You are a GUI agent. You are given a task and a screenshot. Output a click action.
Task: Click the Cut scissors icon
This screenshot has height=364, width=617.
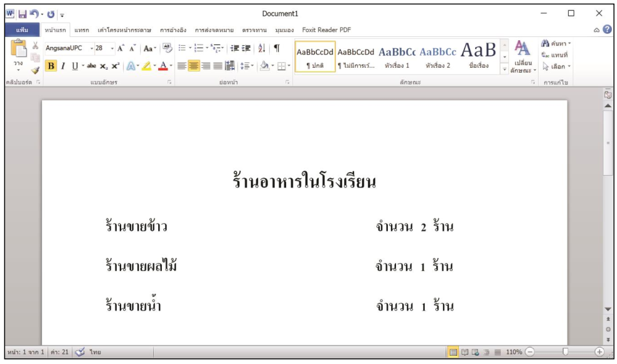[35, 46]
